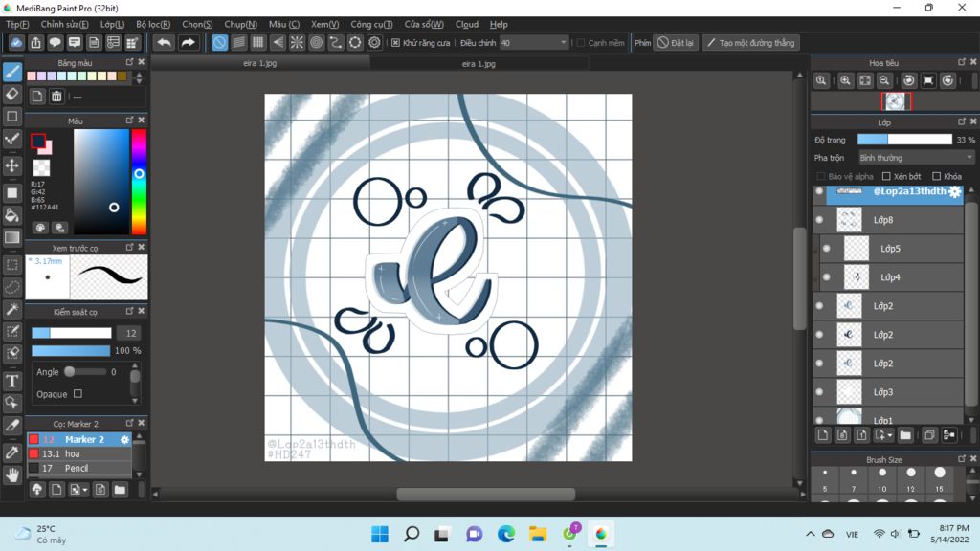Click the Đặt lại button
Screen dimensions: 980x551
pyautogui.click(x=675, y=42)
